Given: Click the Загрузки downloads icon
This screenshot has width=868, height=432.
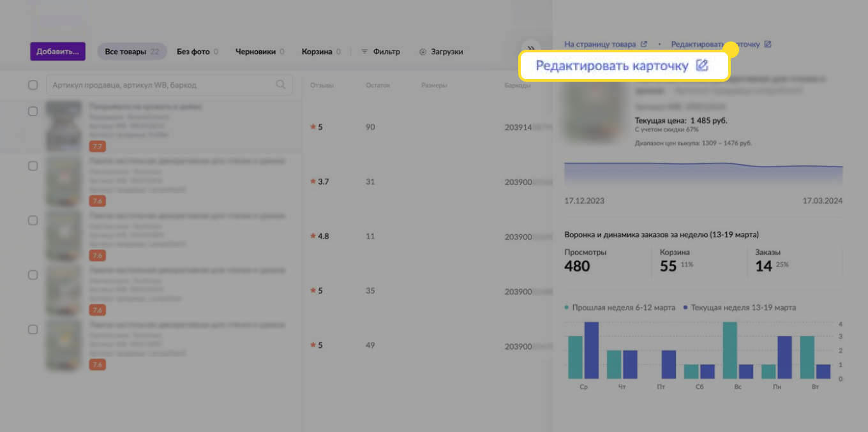Looking at the screenshot, I should click(423, 52).
